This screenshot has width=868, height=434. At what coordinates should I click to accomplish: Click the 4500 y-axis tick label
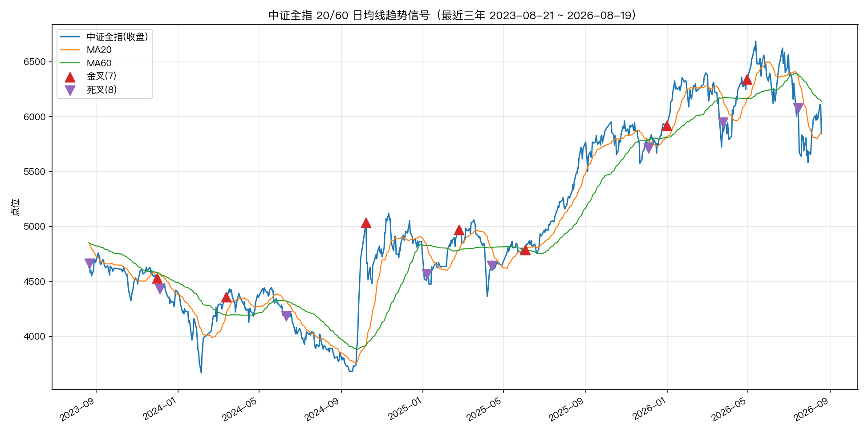pos(35,281)
